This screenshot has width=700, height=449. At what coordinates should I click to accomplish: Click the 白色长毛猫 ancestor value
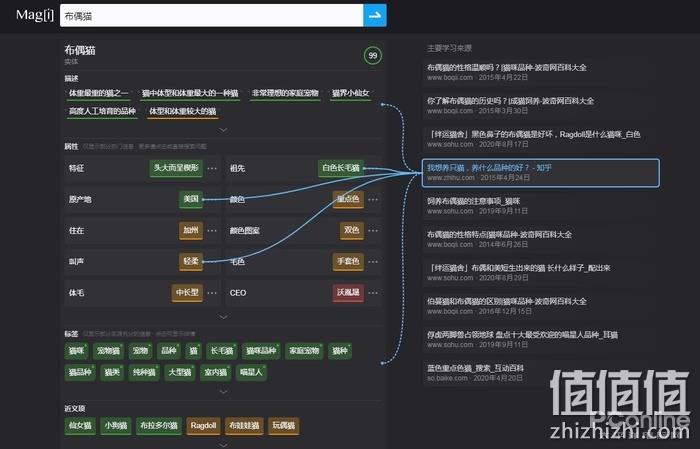(341, 168)
